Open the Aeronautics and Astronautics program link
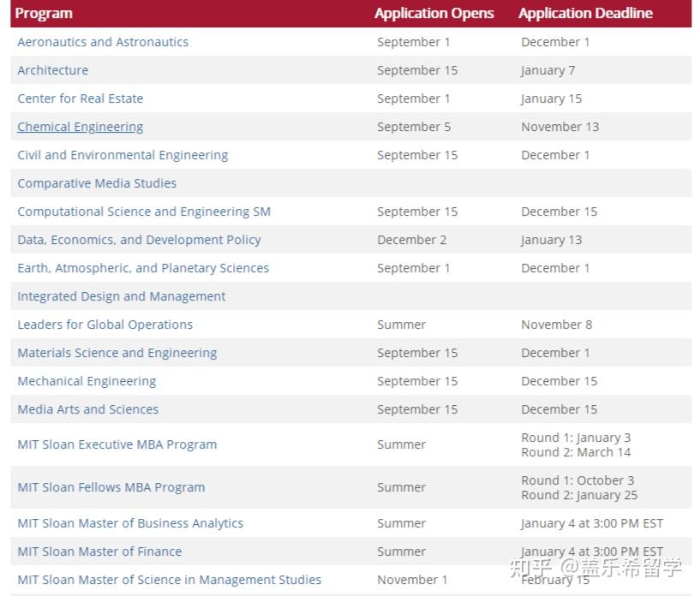 click(103, 42)
